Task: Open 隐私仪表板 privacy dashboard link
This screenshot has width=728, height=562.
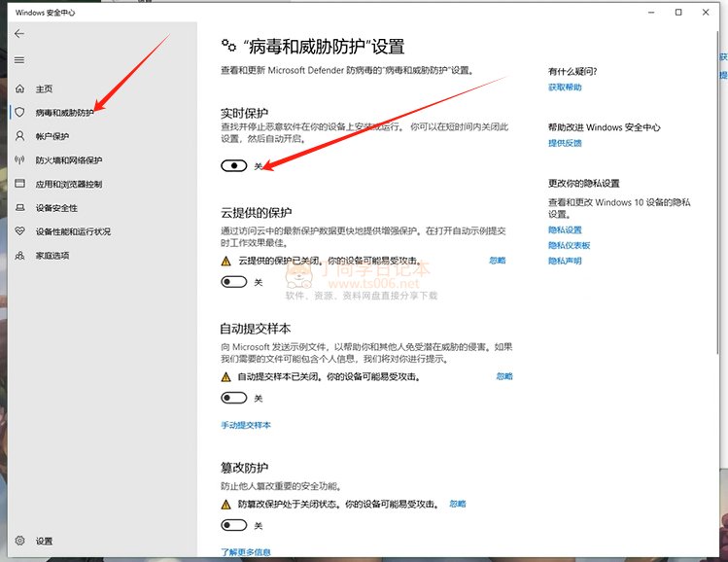Action: point(569,245)
